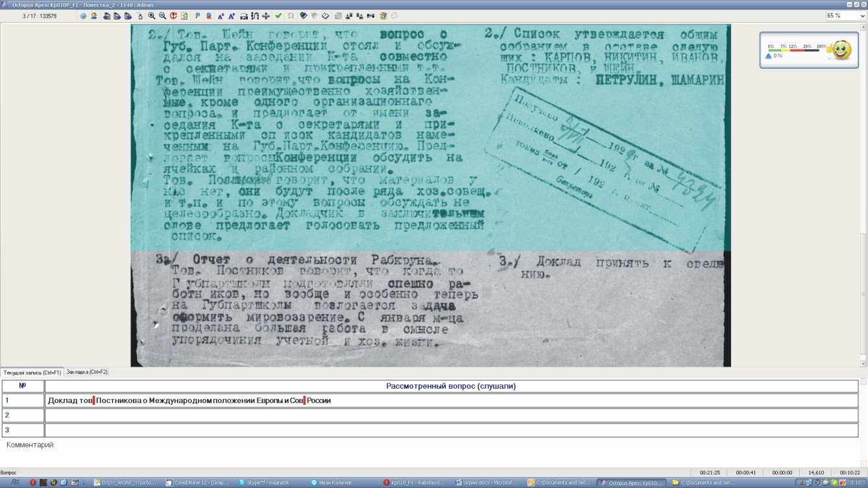The height and width of the screenshot is (488, 868).
Task: Click the red circular rotate icon
Action: 173,16
